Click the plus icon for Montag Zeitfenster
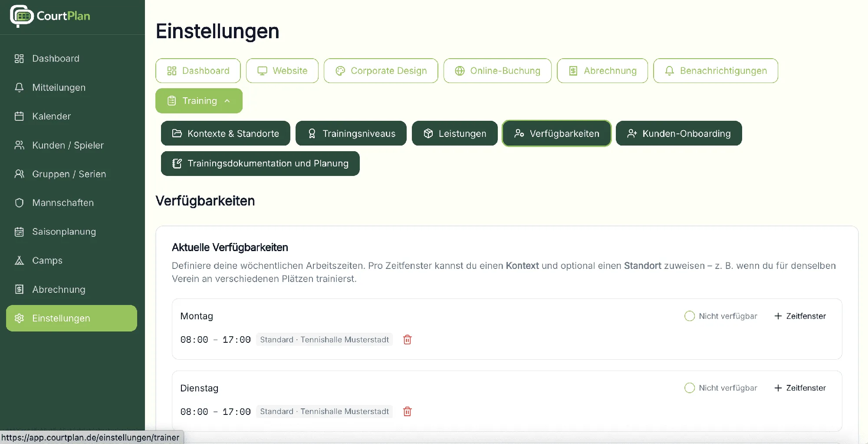The image size is (868, 444). tap(778, 316)
